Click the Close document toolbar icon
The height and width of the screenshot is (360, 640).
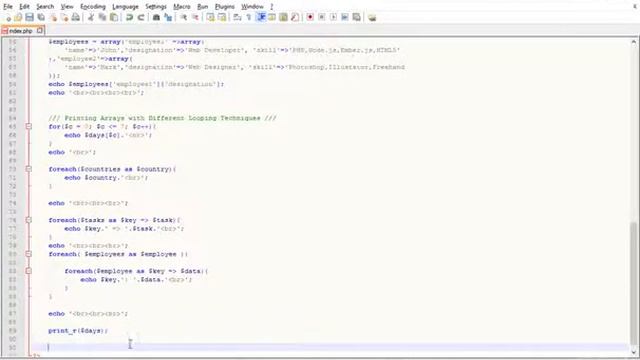coord(53,17)
